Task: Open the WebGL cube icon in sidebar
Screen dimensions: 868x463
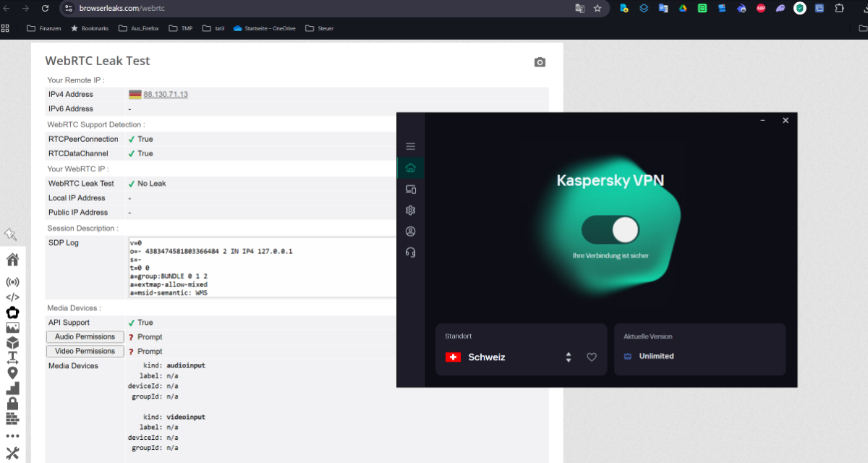Action: [12, 343]
